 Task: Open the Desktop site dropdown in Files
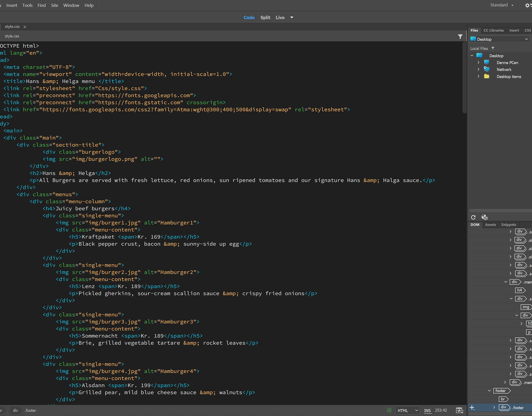[499, 39]
